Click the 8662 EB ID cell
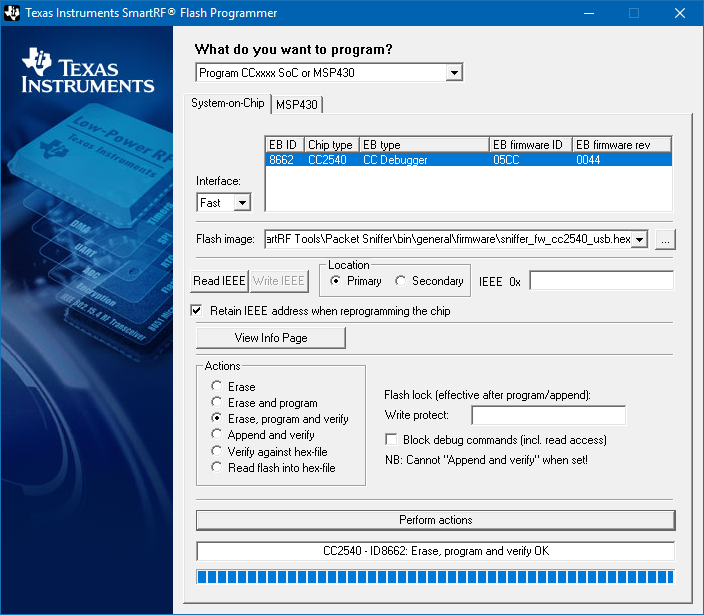Image resolution: width=704 pixels, height=615 pixels. 281,160
